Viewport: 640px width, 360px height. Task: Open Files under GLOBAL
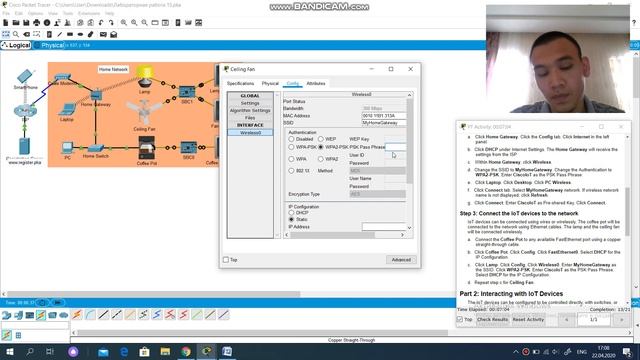point(250,118)
